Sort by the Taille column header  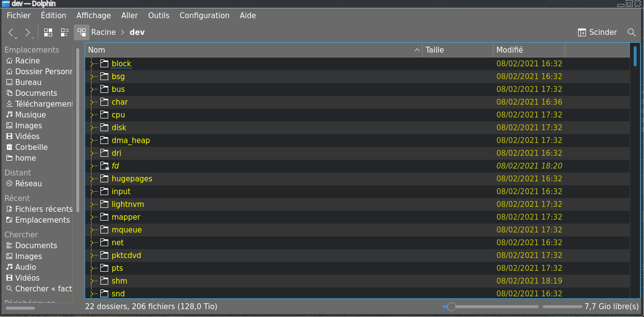pyautogui.click(x=458, y=50)
